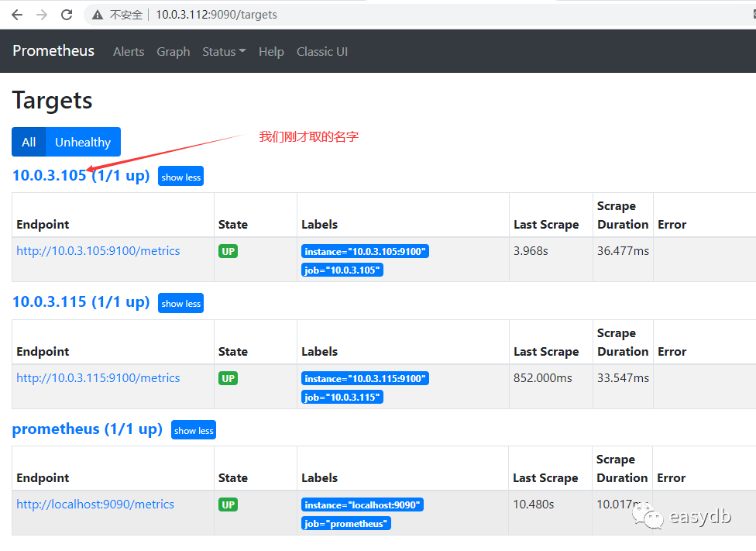Open the 10.0.3.115:9100 metrics endpoint
Viewport: 756px width, 551px height.
(98, 378)
